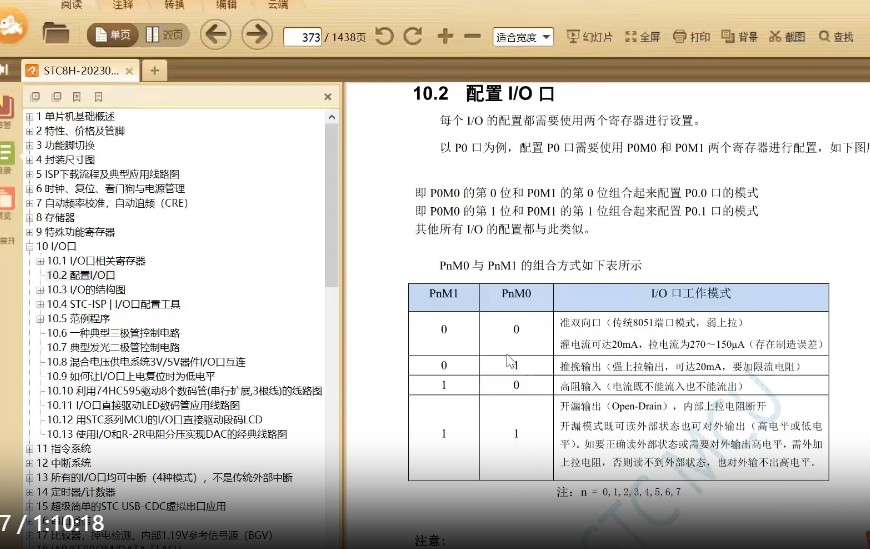Select outline item 6 时钟、复位、看门狗与电源管理
This screenshot has height=549, width=870.
pos(110,189)
